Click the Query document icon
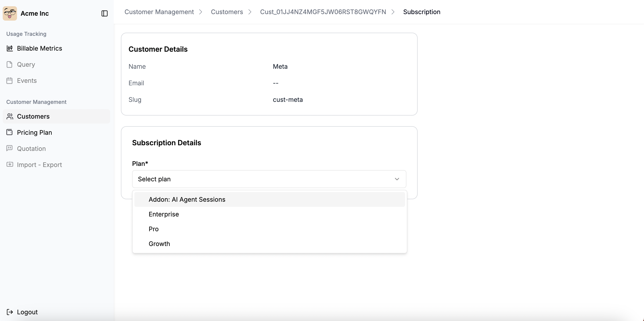The width and height of the screenshot is (644, 321). [9, 64]
